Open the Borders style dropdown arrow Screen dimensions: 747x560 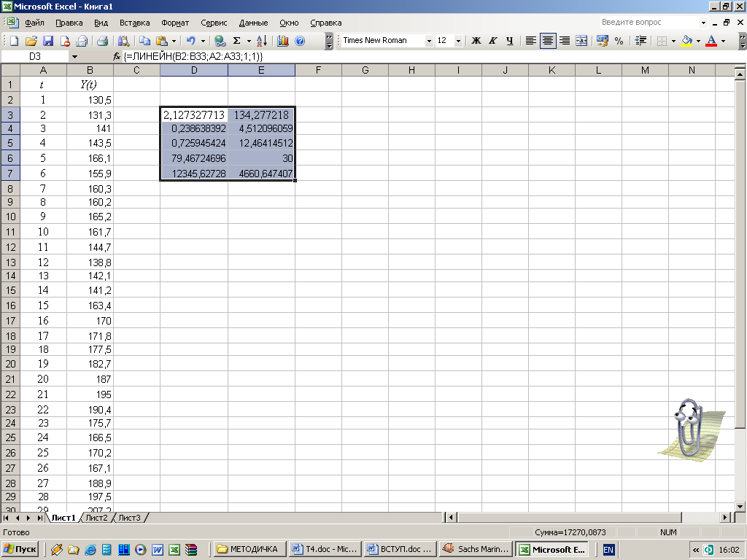click(x=673, y=41)
